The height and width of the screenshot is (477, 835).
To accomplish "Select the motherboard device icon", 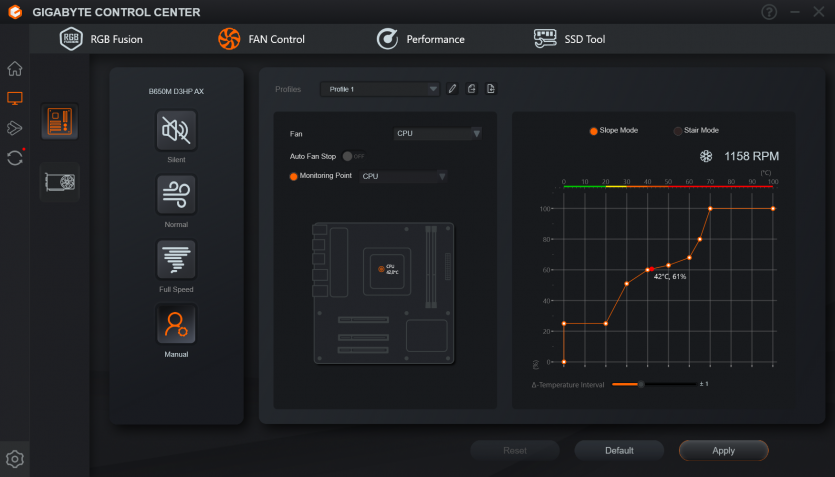I will pyautogui.click(x=59, y=122).
